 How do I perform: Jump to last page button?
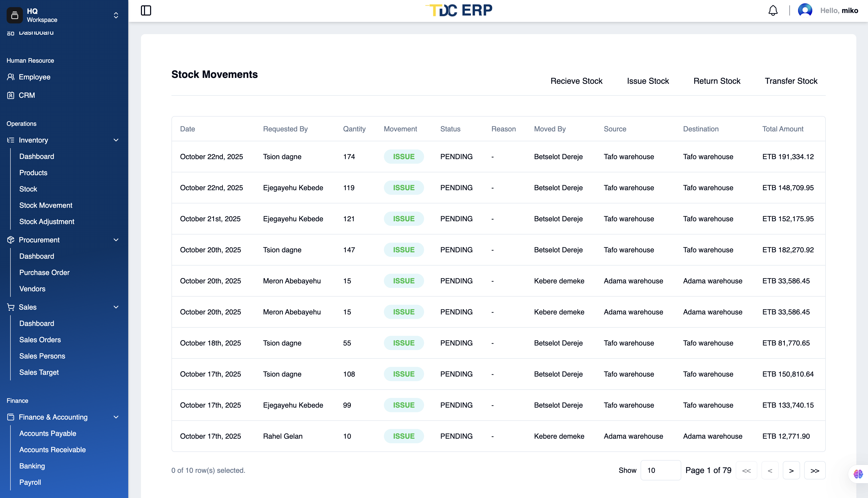[814, 470]
